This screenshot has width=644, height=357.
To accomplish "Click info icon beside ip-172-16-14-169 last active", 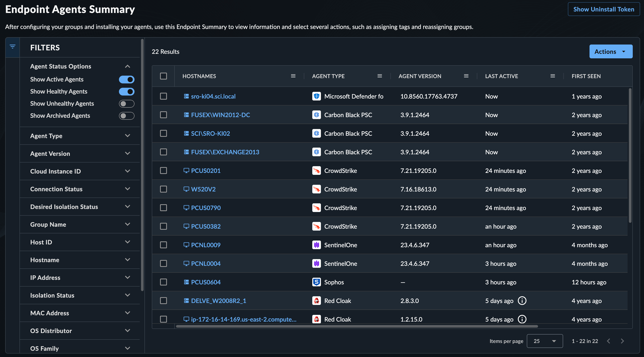I will tap(522, 319).
